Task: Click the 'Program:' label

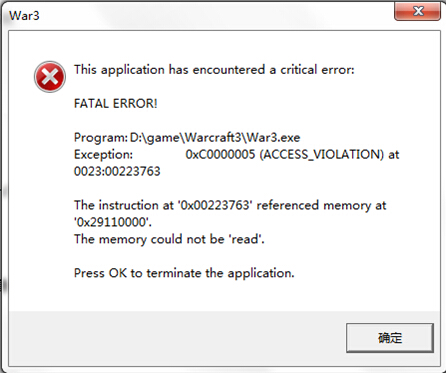Action: tap(100, 138)
